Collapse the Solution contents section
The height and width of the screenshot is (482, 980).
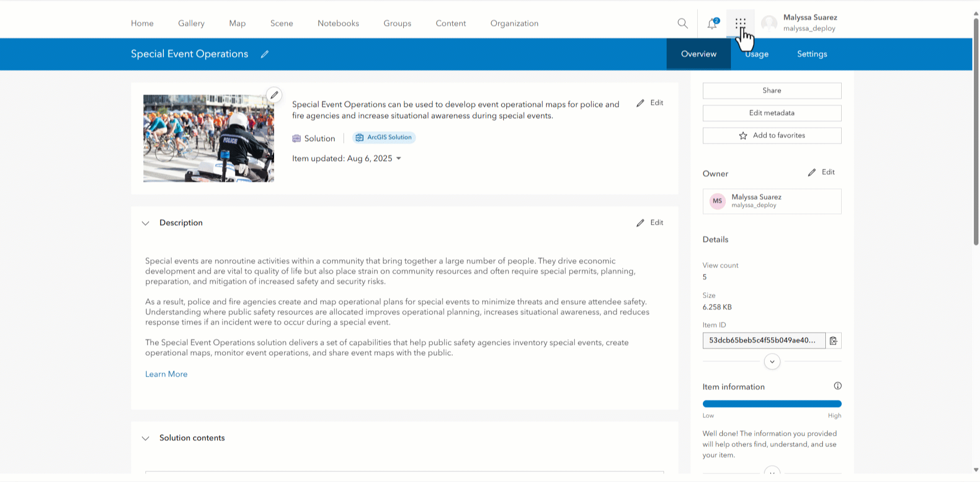coord(145,438)
